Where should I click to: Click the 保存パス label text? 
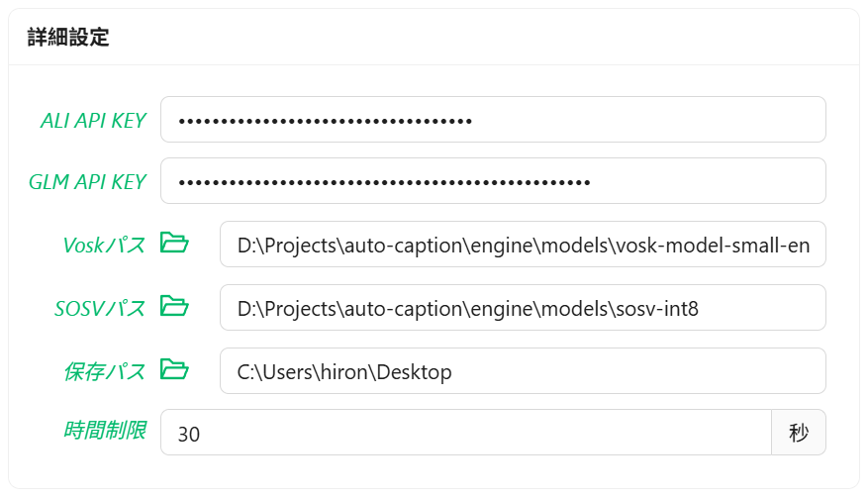point(105,371)
